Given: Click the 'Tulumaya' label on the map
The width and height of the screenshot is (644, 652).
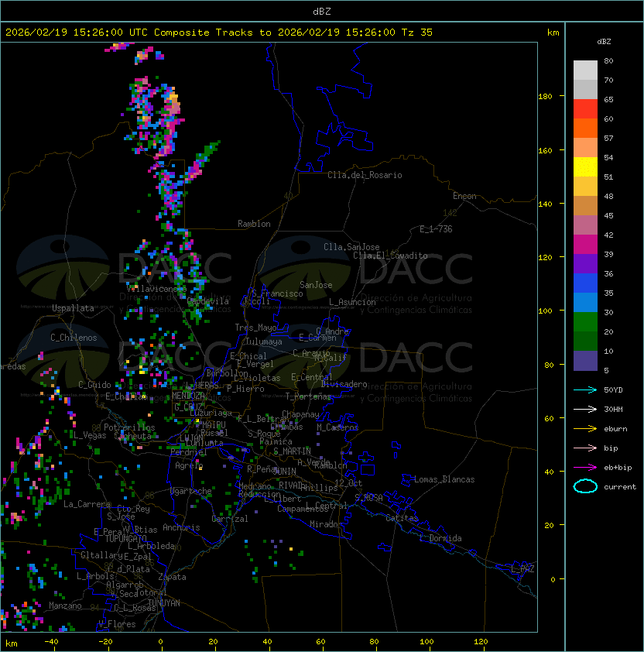Looking at the screenshot, I should 264,341.
